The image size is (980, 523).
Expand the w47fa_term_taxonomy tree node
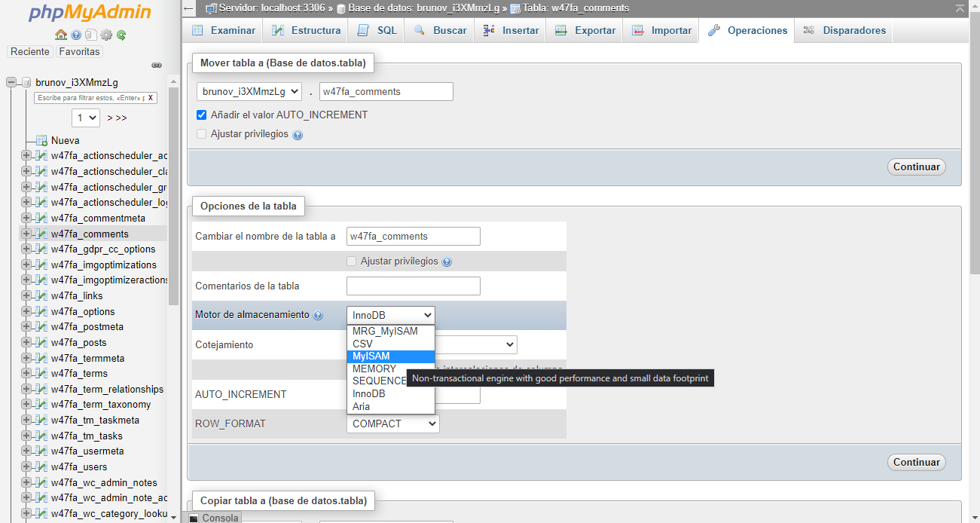(x=26, y=404)
